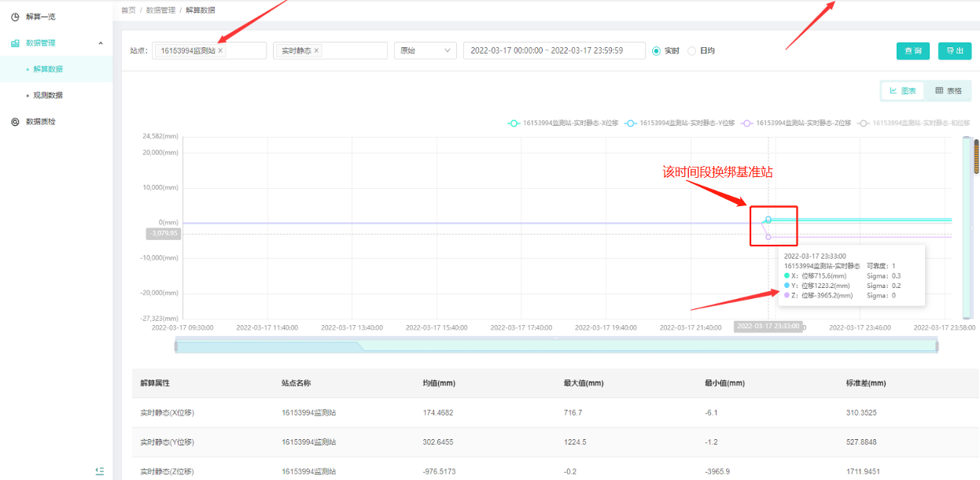Click the 数据管理 chart icon in sidebar
This screenshot has height=480, width=980.
pos(15,43)
